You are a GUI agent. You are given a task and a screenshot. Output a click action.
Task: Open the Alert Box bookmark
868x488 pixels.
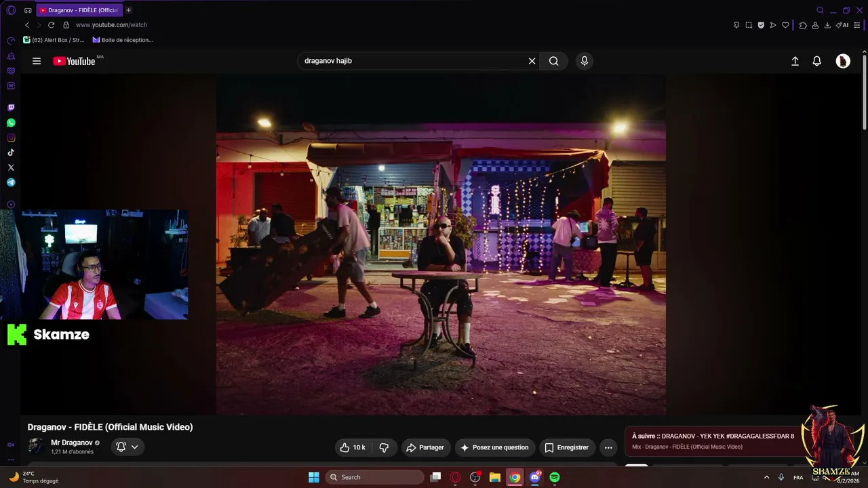[x=54, y=40]
